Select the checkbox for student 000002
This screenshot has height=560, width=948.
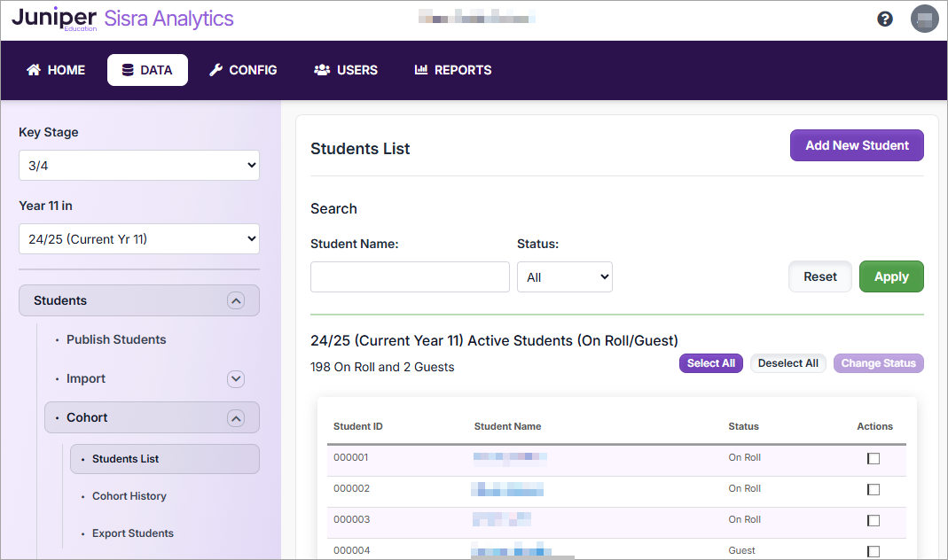coord(874,490)
